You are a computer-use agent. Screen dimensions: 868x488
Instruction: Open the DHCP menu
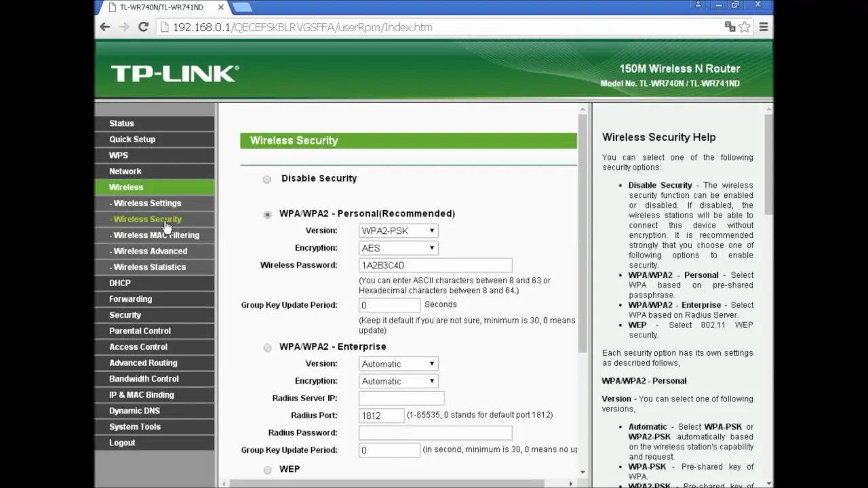155,283
